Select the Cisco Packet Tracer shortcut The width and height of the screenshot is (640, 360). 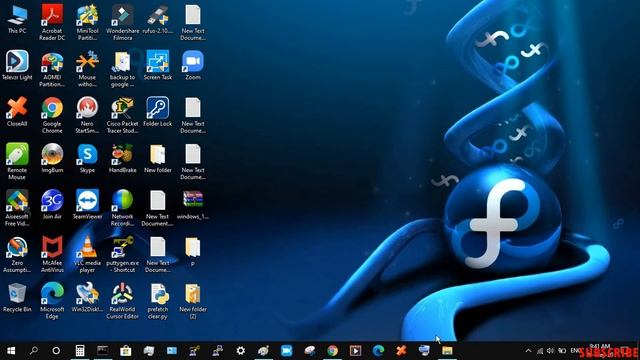[x=122, y=116]
